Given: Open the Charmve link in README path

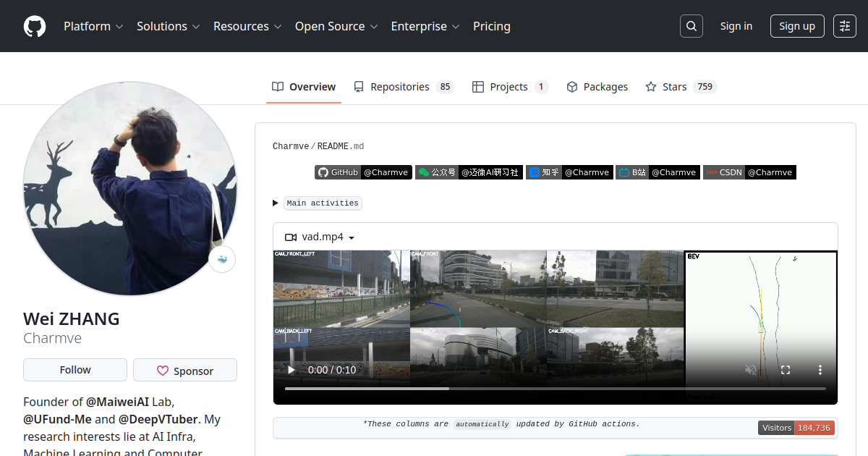Looking at the screenshot, I should (291, 146).
